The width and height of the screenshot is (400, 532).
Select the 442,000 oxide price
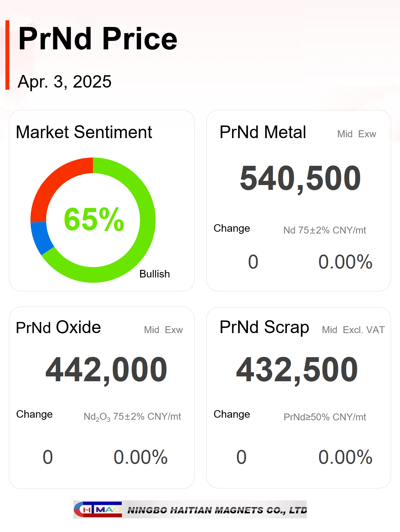coord(106,370)
